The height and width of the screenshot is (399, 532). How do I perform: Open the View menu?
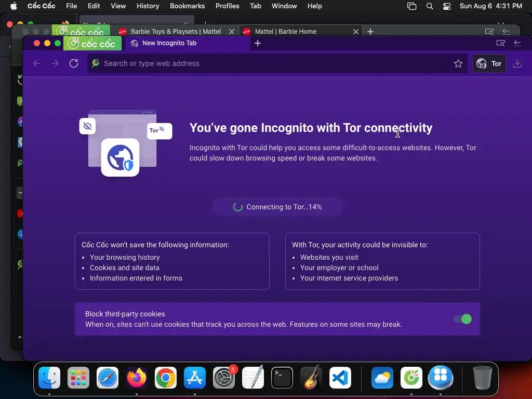click(118, 6)
